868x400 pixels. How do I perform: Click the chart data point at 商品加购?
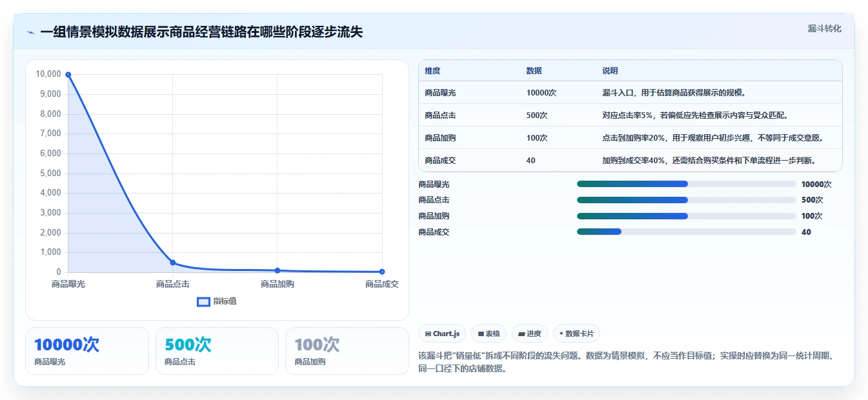tap(277, 270)
